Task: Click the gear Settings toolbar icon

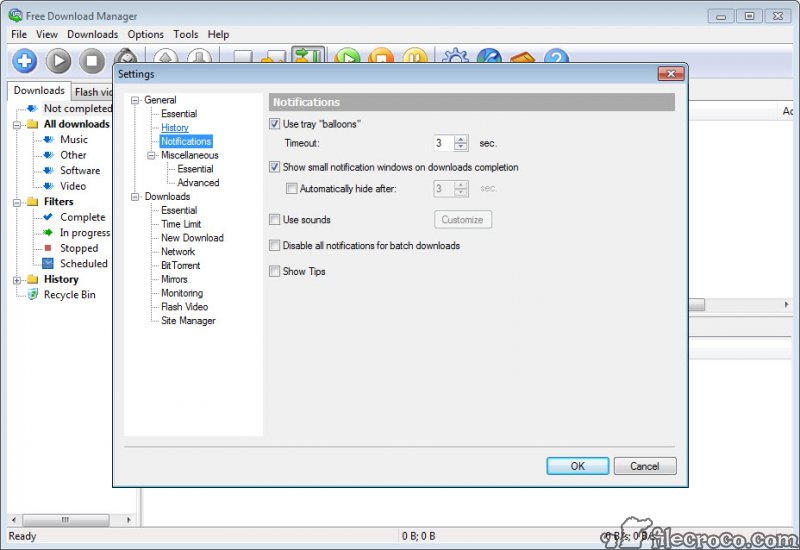Action: (455, 56)
